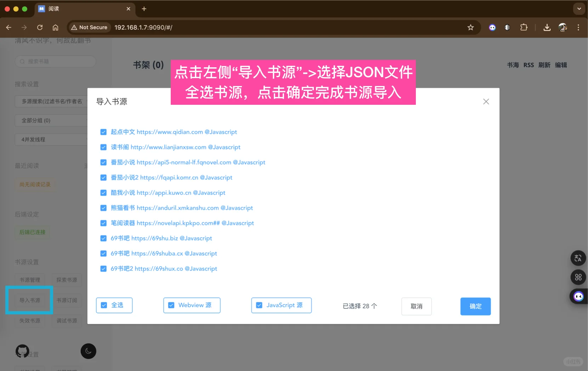Open the 4并发线程 thread dropdown
588x371 pixels.
(51, 139)
